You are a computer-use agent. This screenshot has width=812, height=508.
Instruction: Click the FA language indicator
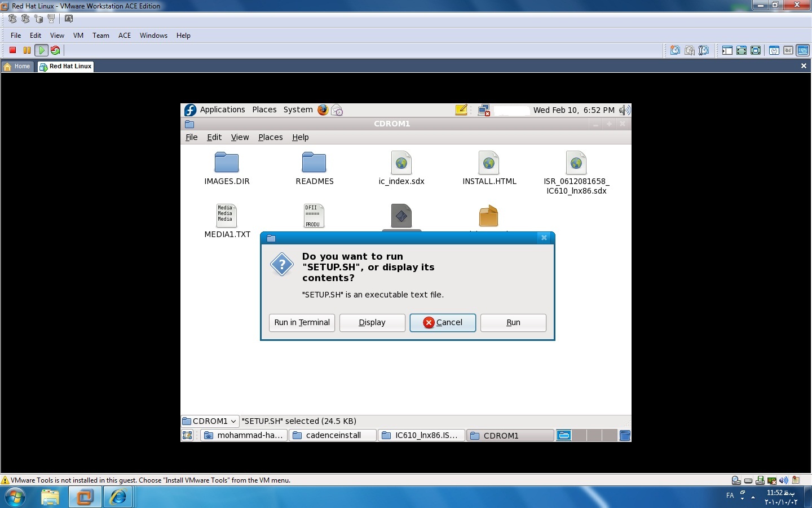730,496
